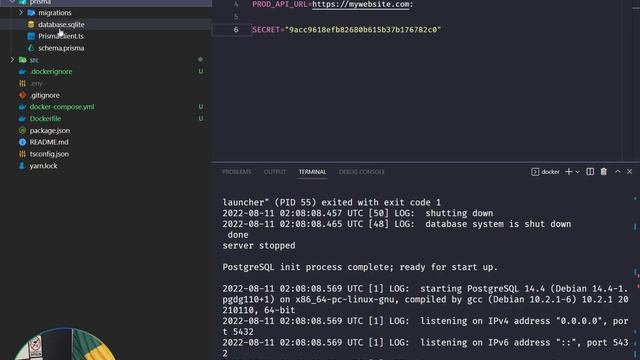This screenshot has height=360, width=640.
Task: Create a new terminal with plus icon
Action: pos(569,172)
